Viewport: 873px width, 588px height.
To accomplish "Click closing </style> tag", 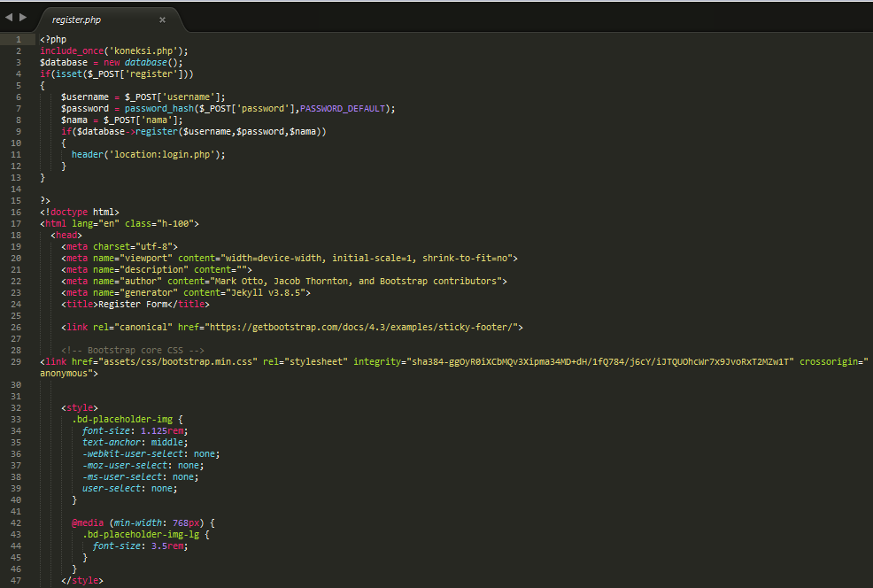I will click(x=82, y=581).
